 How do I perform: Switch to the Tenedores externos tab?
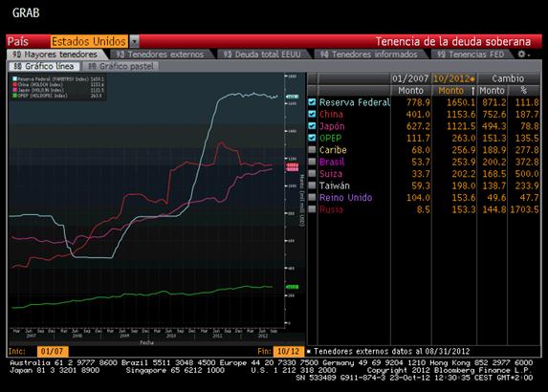point(161,54)
